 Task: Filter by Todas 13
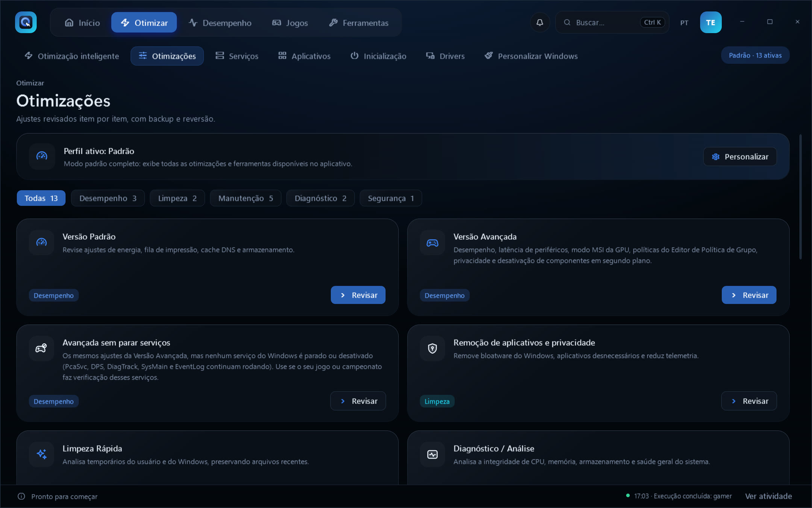[41, 198]
